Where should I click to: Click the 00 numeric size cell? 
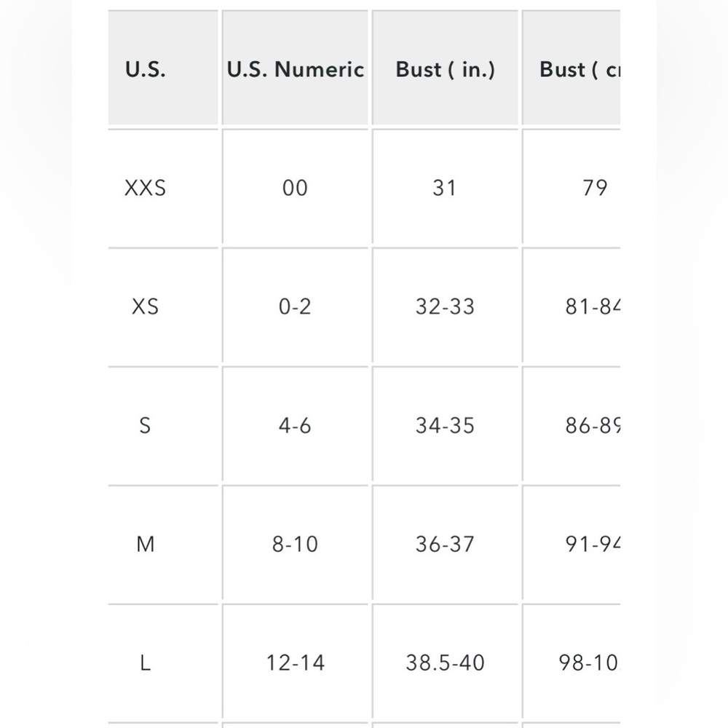[x=295, y=186]
